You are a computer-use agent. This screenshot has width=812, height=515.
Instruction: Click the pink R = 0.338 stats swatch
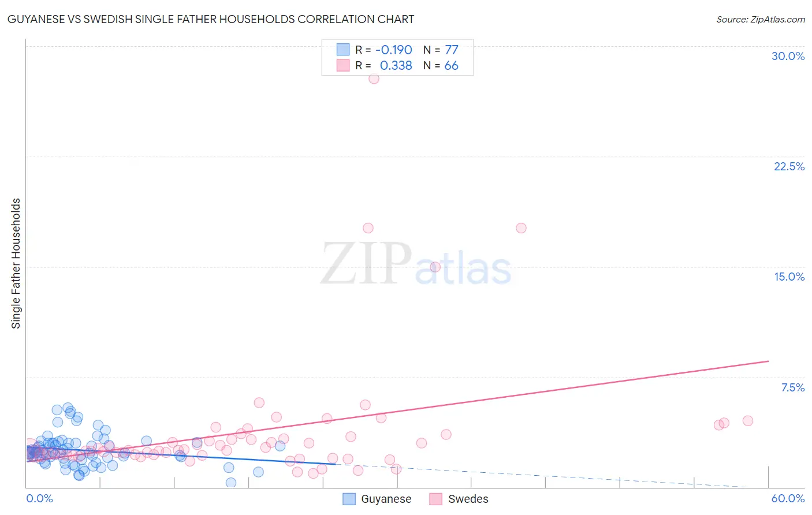(343, 65)
